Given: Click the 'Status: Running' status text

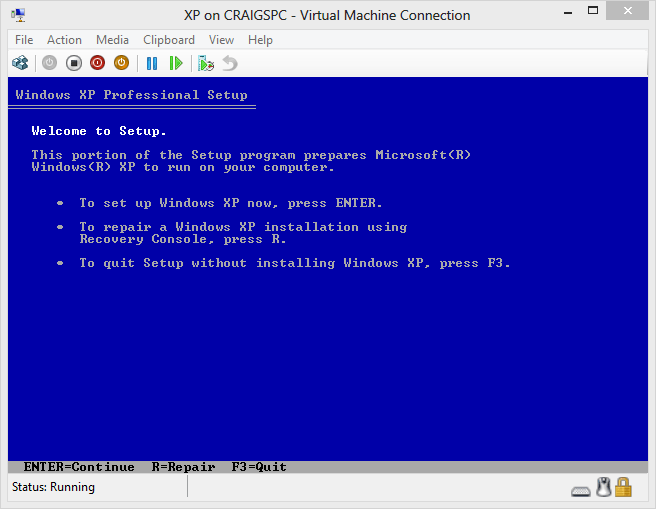Looking at the screenshot, I should coord(53,487).
